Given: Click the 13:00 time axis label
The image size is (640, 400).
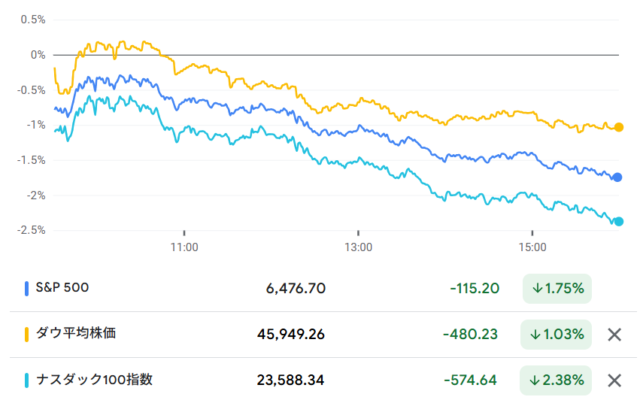Looking at the screenshot, I should pyautogui.click(x=358, y=246).
